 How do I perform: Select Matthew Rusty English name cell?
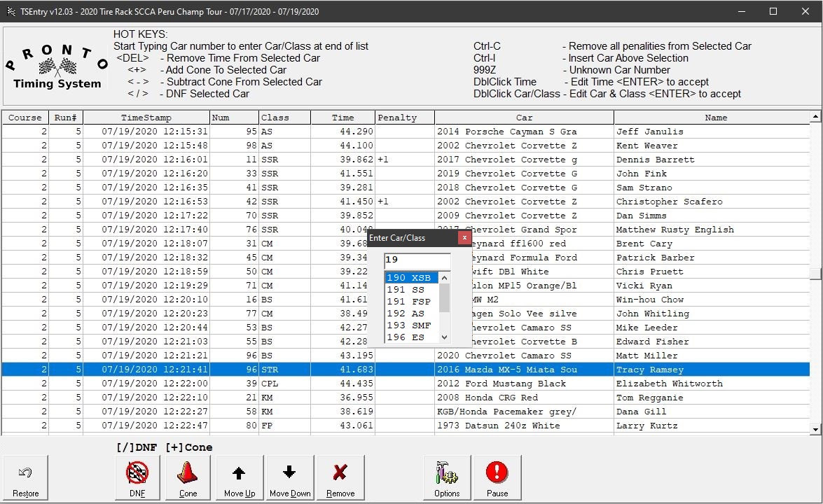click(711, 229)
